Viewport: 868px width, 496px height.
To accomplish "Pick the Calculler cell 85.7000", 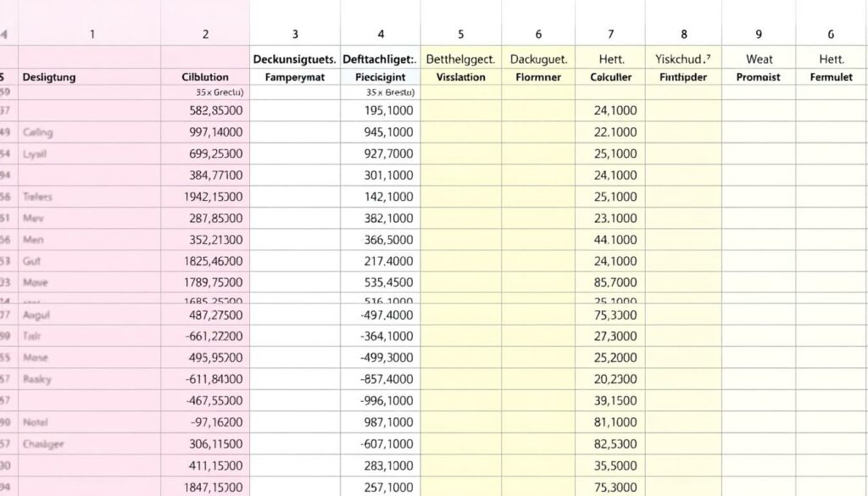I will coord(610,282).
